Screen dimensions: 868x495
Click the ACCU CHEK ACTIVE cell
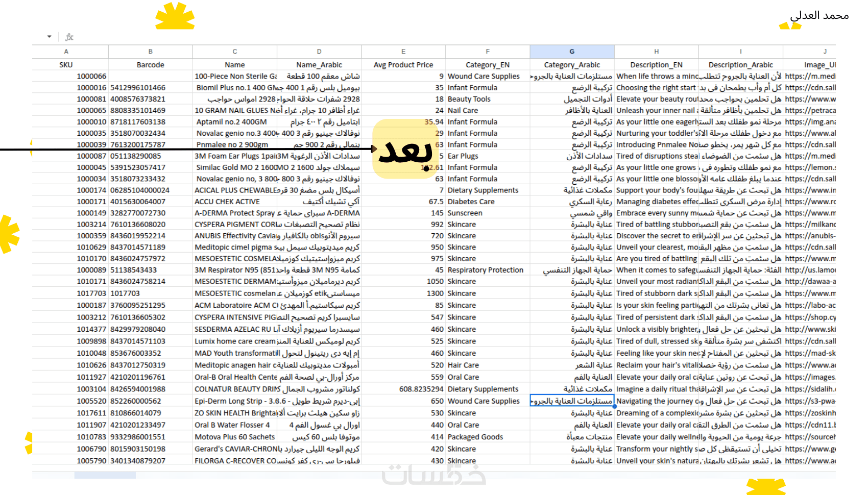[x=235, y=202]
